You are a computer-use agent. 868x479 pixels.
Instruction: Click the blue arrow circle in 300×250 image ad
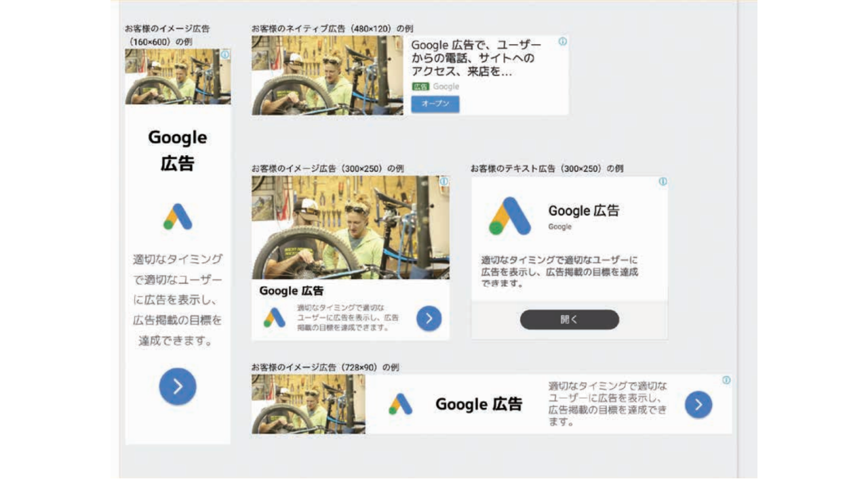pyautogui.click(x=429, y=318)
